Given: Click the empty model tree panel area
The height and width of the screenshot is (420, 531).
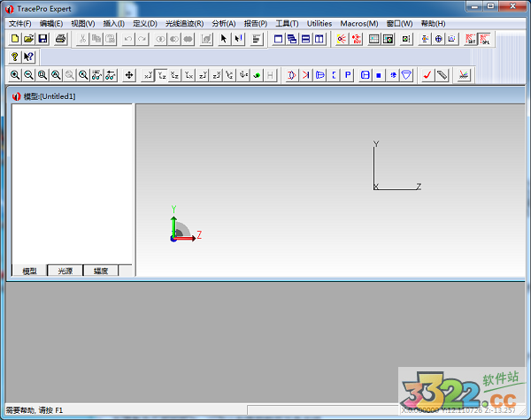Looking at the screenshot, I should click(x=72, y=177).
